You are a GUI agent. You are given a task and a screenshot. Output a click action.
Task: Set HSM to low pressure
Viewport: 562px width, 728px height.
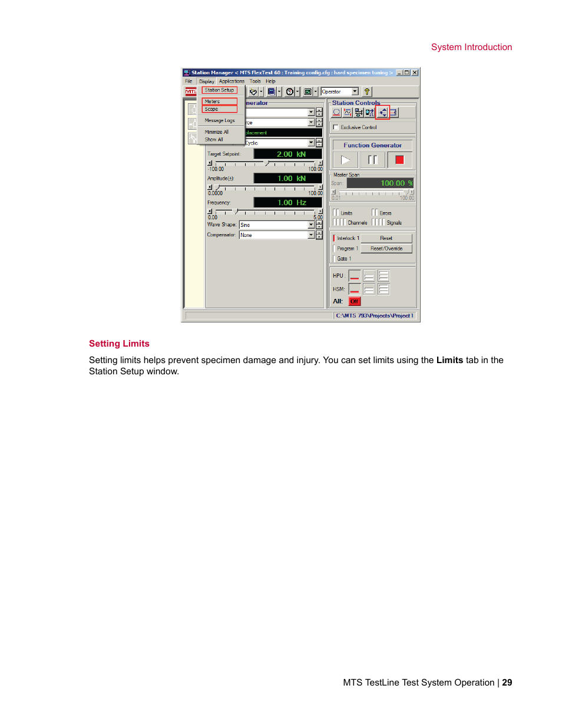click(369, 289)
